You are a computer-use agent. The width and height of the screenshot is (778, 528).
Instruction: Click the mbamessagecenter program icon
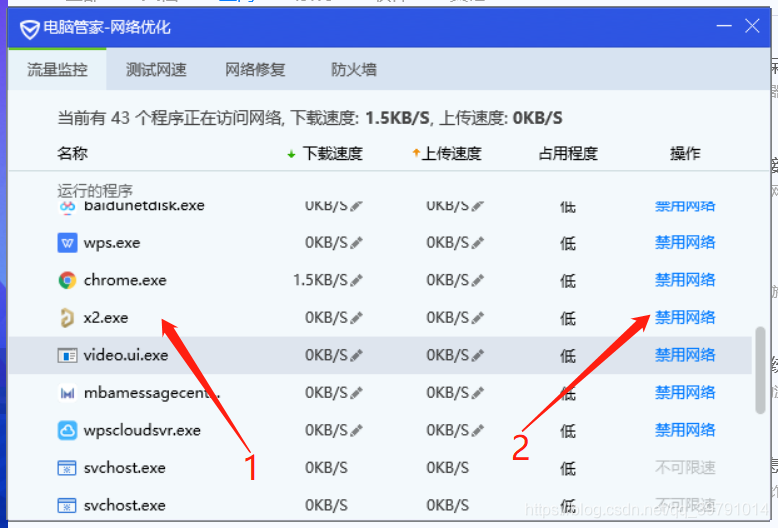click(67, 393)
